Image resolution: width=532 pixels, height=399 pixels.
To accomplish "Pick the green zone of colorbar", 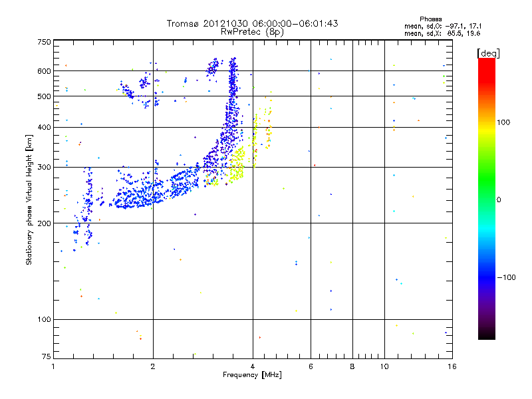I will tap(486, 193).
